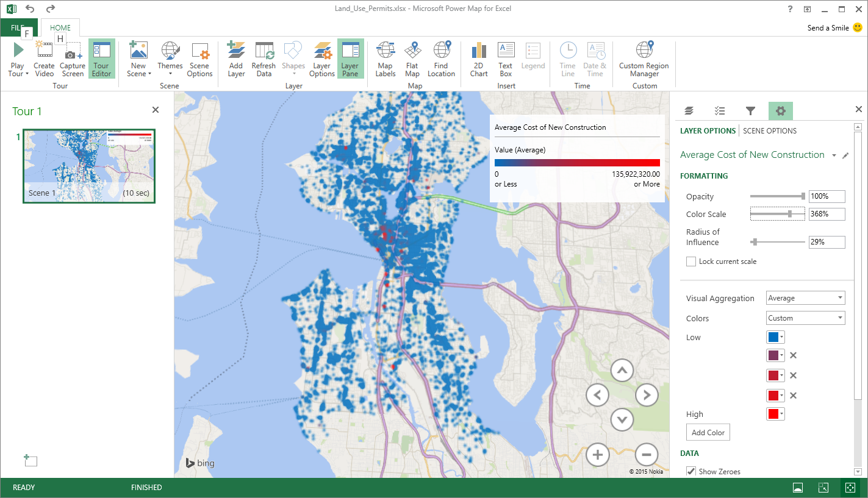Open the Themes gallery dropdown
Image resolution: width=868 pixels, height=498 pixels.
pyautogui.click(x=170, y=60)
